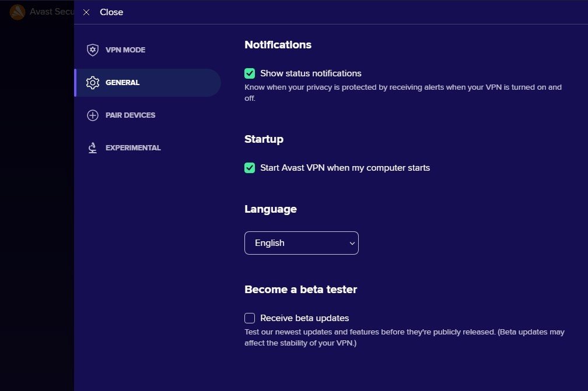Click 'Start Avast VPN when my computer starts' label

point(345,168)
